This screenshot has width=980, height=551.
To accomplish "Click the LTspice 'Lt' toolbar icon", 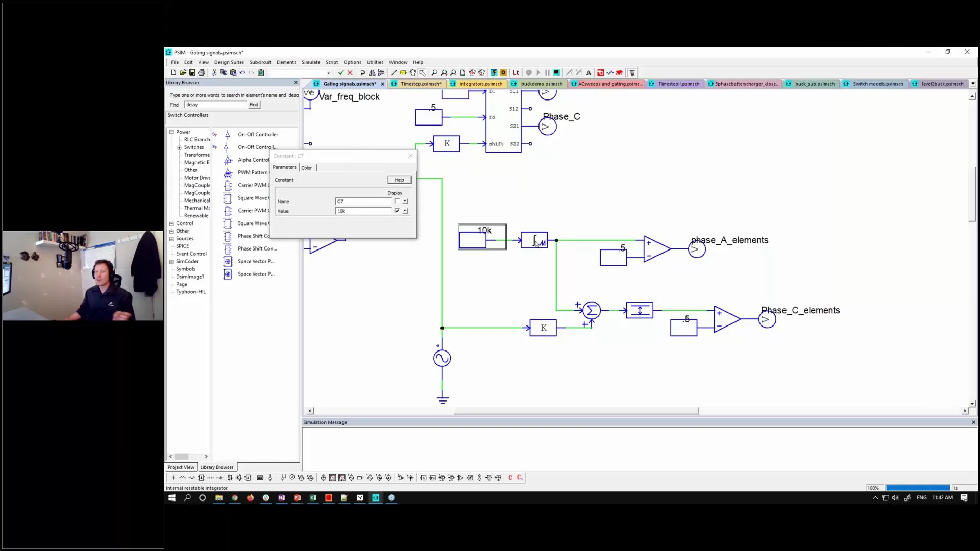I will click(516, 73).
